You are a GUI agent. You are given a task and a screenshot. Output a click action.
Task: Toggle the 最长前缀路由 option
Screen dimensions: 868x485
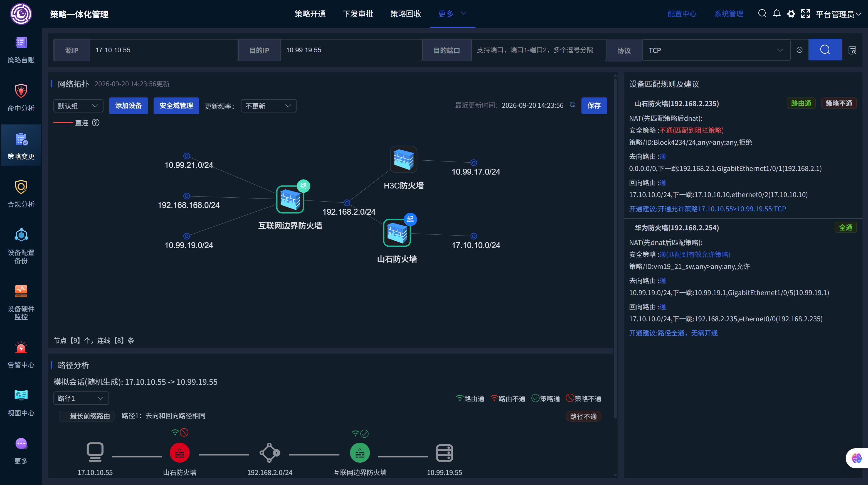tap(87, 416)
